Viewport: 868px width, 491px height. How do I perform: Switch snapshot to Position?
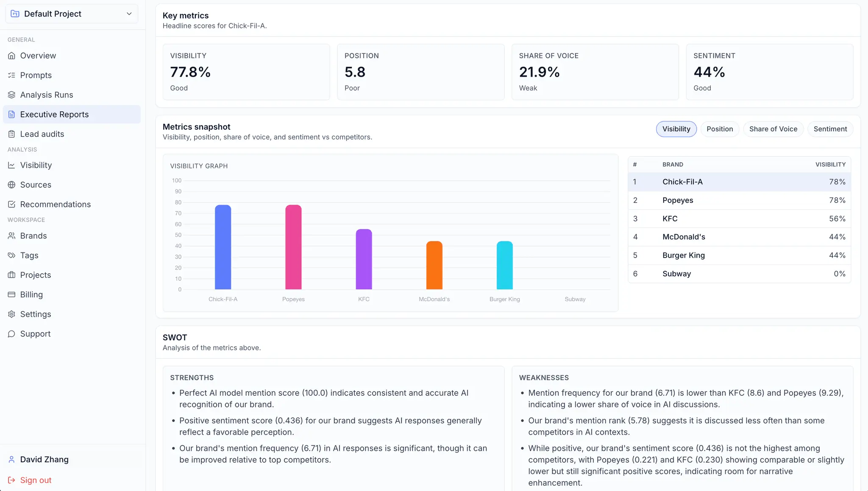tap(720, 129)
